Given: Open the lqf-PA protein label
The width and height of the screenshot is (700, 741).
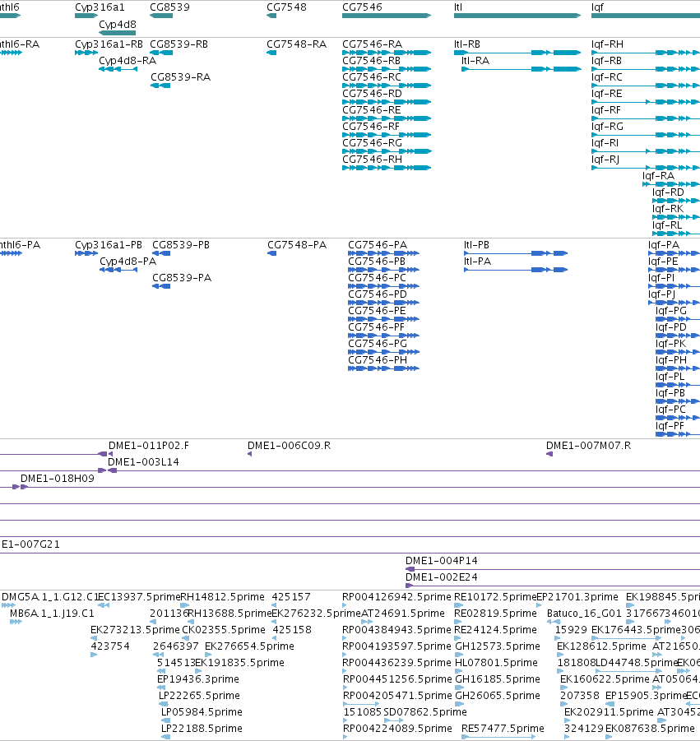Looking at the screenshot, I should click(x=664, y=245).
